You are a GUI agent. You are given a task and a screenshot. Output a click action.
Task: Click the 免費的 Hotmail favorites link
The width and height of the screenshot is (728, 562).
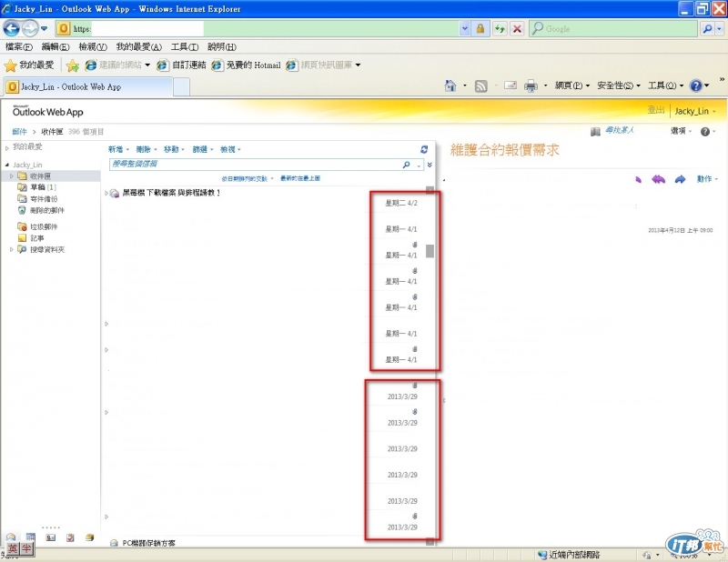(247, 65)
